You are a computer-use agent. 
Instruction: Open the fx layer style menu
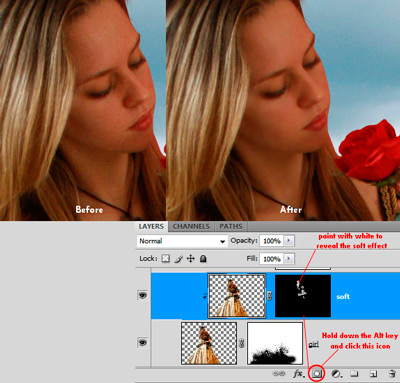pos(299,374)
